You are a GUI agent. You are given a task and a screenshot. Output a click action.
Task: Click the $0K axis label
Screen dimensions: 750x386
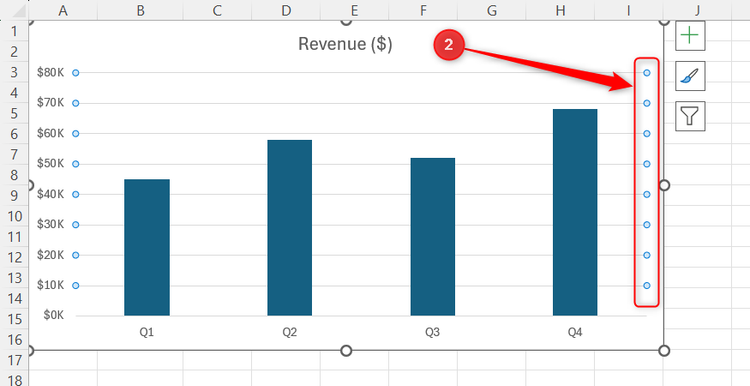coord(53,315)
